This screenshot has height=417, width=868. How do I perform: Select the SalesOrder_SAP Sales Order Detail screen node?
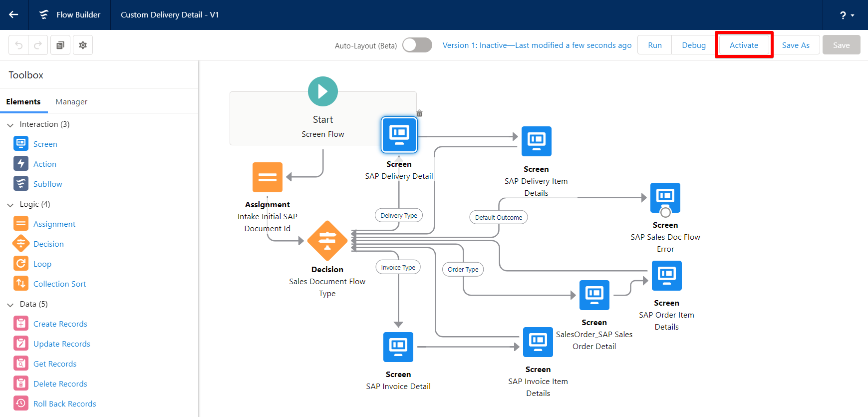[x=594, y=295]
